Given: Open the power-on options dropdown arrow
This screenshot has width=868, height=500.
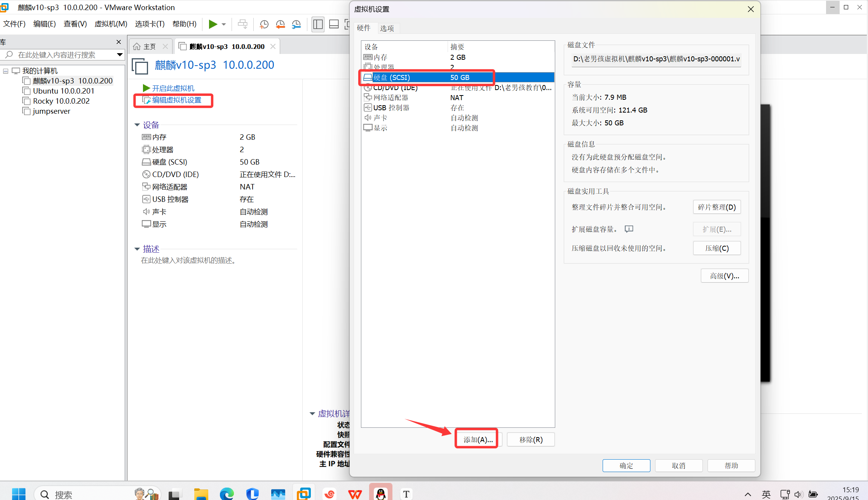Looking at the screenshot, I should pyautogui.click(x=224, y=24).
